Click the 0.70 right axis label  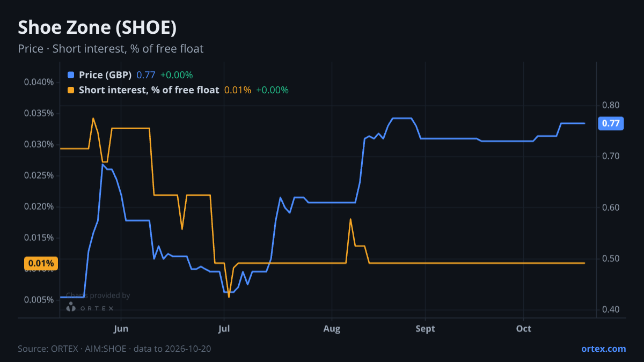click(x=611, y=156)
